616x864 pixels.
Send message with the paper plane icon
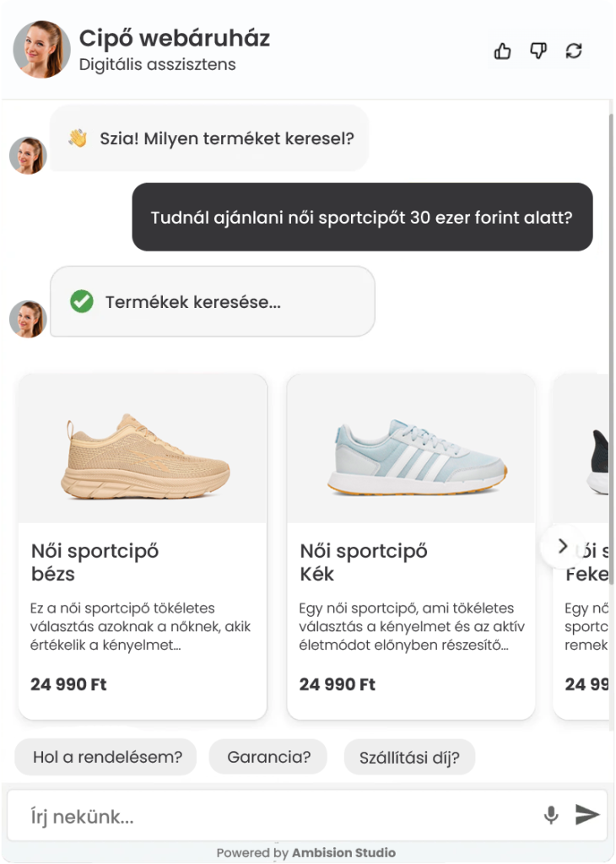click(587, 814)
